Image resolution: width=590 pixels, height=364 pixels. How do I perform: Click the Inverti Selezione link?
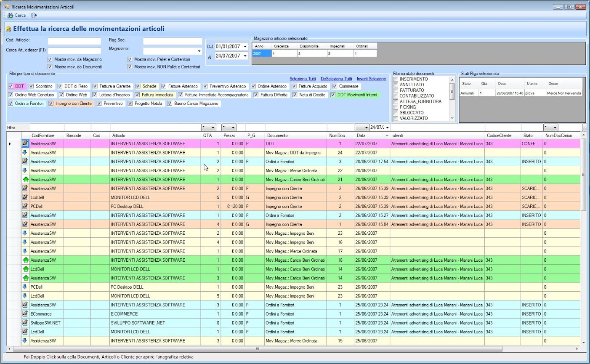pyautogui.click(x=371, y=79)
